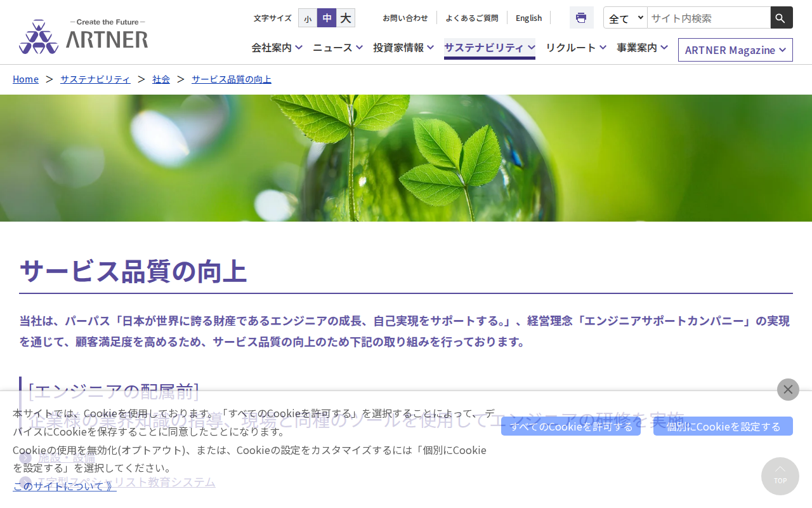Expand the ニュース menu

pyautogui.click(x=337, y=48)
